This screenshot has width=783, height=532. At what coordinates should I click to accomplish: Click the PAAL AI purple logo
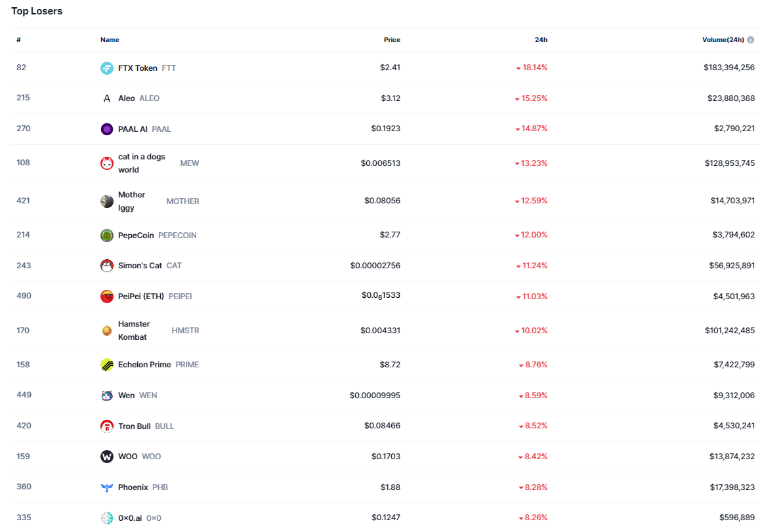point(106,129)
